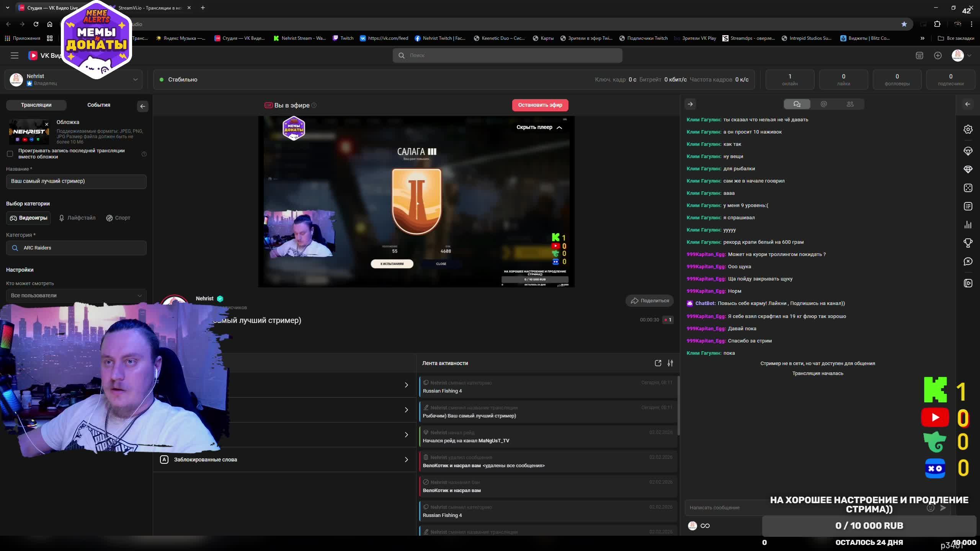Screen dimensions: 980x551
Task: Click the dice icon in right sidebar
Action: (968, 188)
